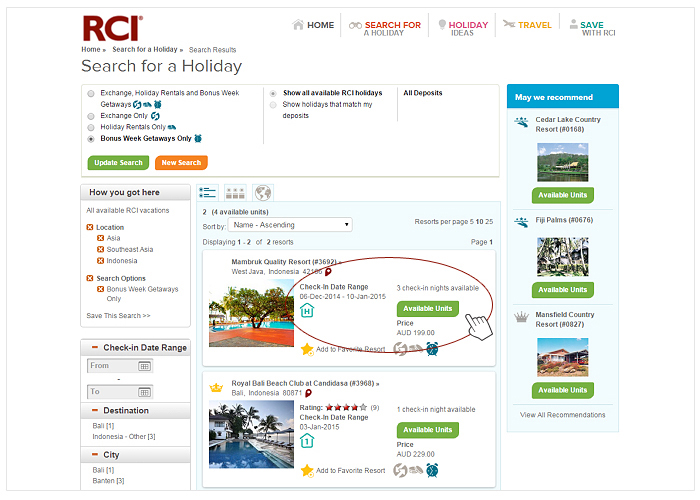
Task: Select Holiday Rentals Only radio button
Action: (91, 128)
